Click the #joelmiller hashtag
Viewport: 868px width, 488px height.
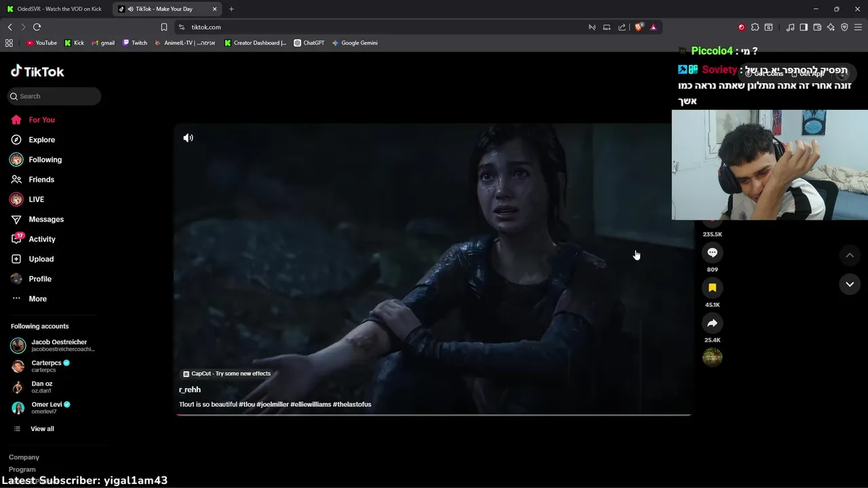coord(273,405)
